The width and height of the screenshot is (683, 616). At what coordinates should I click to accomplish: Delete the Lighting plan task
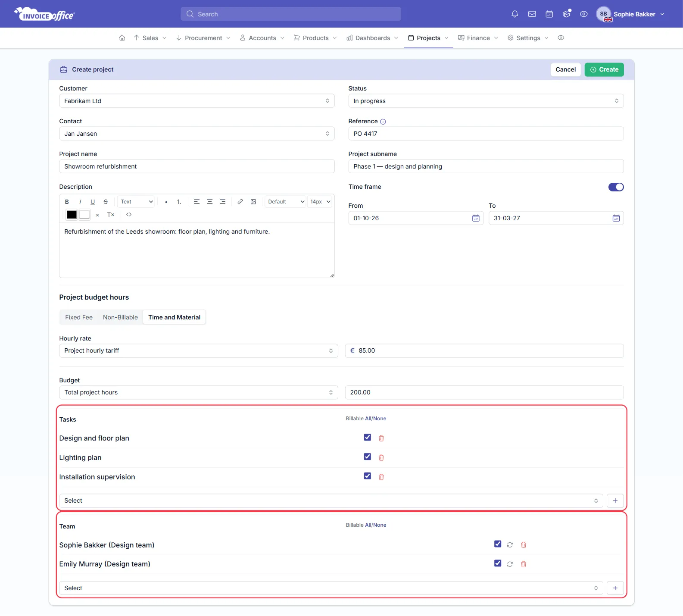tap(381, 458)
